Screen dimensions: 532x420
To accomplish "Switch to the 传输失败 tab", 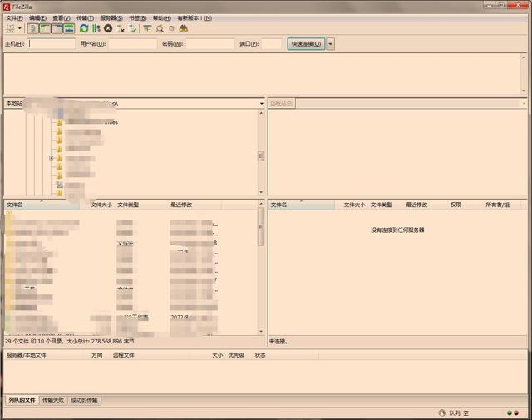I will (53, 400).
